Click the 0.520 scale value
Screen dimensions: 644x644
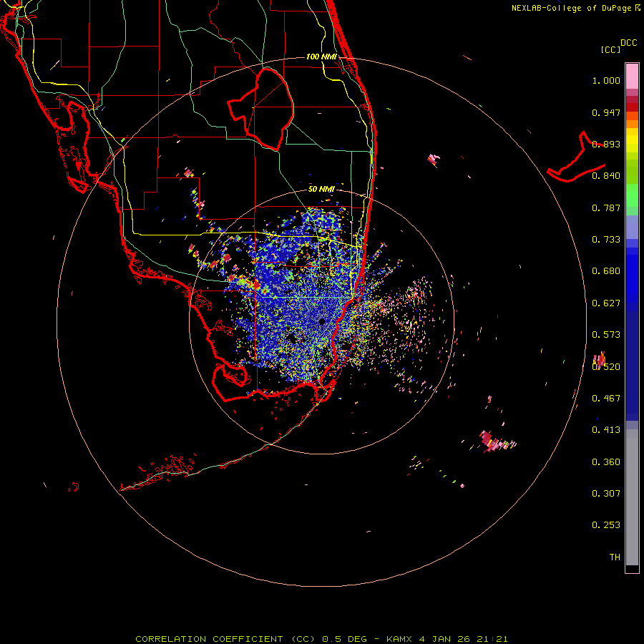(x=606, y=366)
